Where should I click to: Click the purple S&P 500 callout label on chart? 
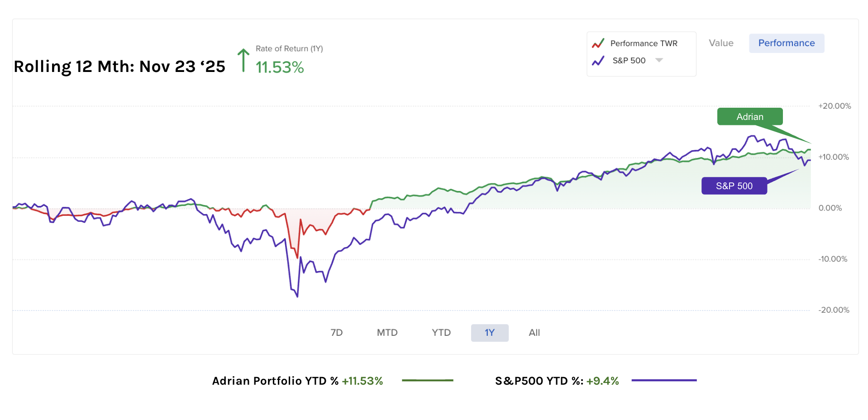click(734, 186)
